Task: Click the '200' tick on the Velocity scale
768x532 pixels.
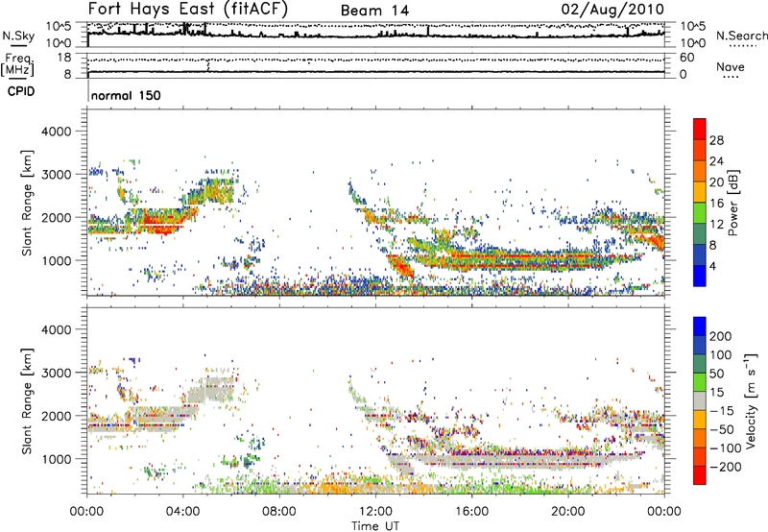Action: [x=721, y=336]
